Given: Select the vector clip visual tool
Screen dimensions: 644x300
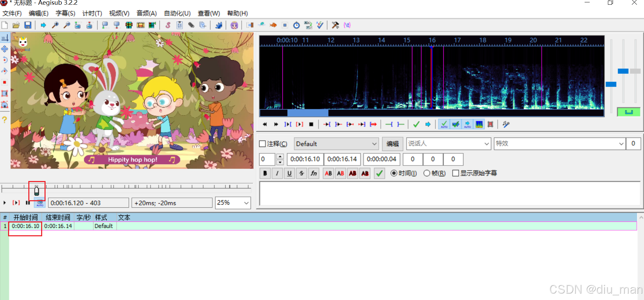Looking at the screenshot, I should point(5,104).
